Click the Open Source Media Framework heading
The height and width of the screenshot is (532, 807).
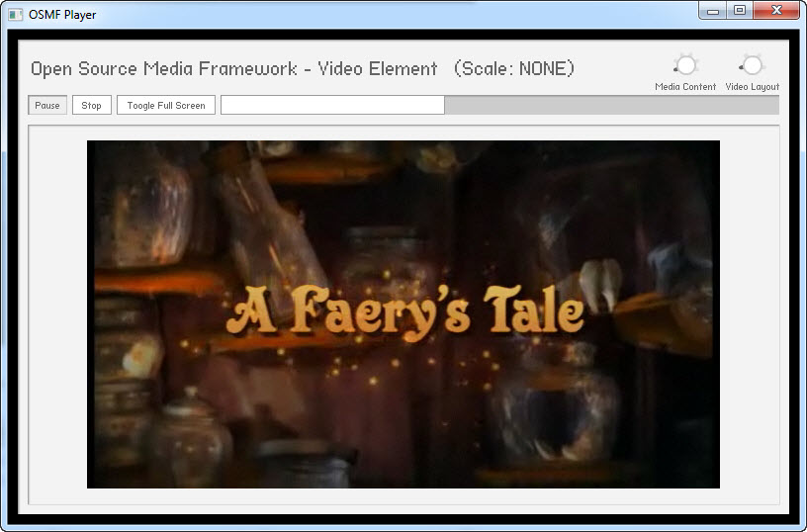[x=302, y=68]
